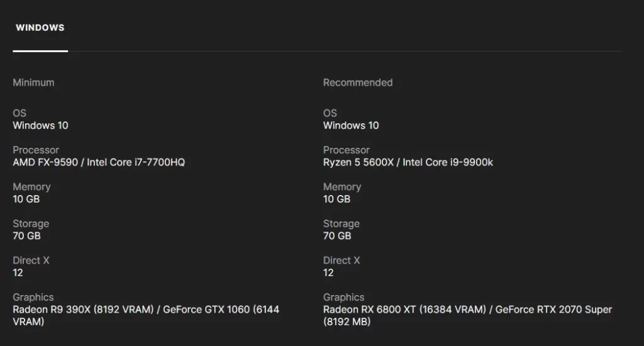The image size is (644, 346).
Task: Click the minimum Memory 10 GB value
Action: 26,199
